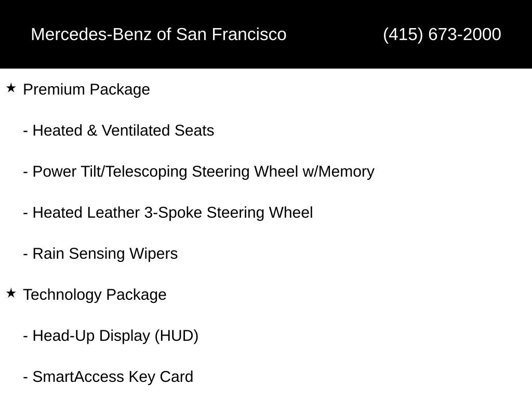532x399 pixels.
Task: Click the star icon beside Technology Package
Action: coord(11,293)
